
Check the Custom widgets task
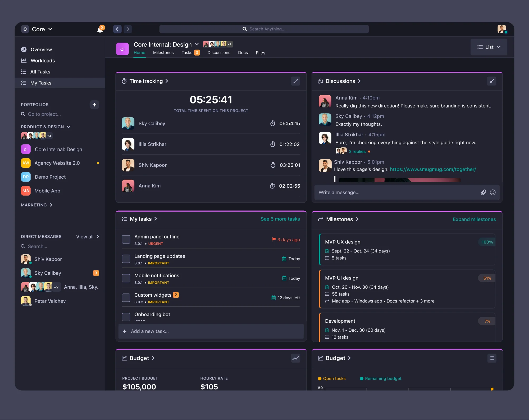click(x=126, y=298)
